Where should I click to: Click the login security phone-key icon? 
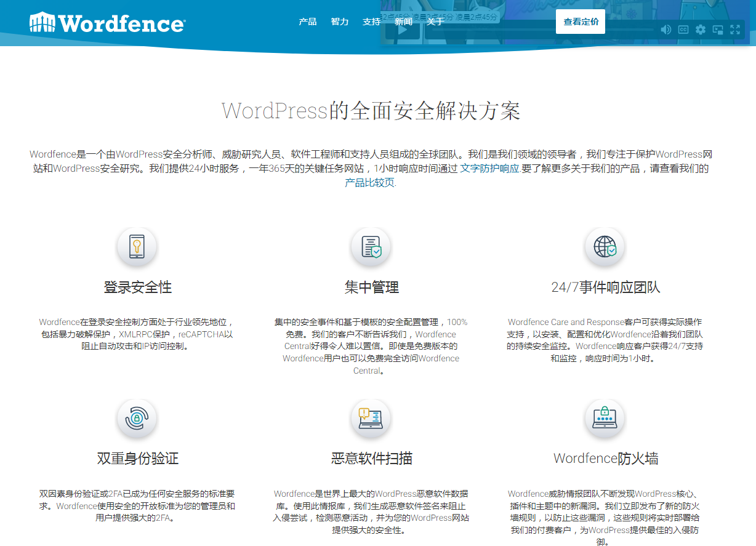point(137,247)
